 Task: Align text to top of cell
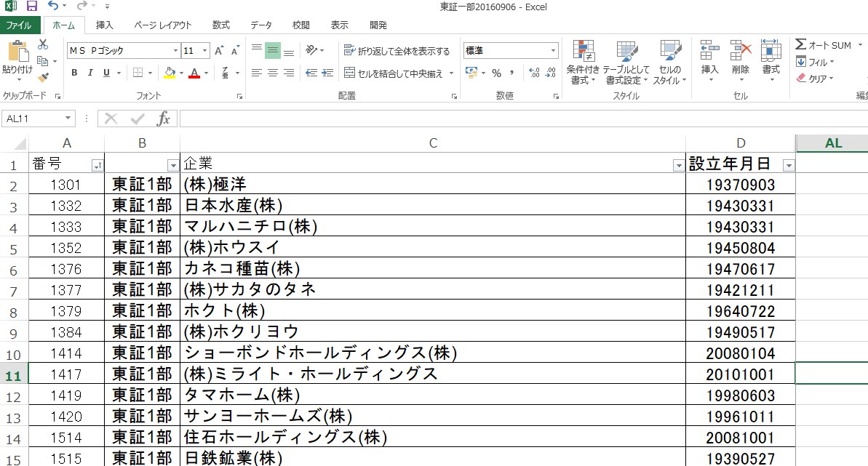[256, 50]
